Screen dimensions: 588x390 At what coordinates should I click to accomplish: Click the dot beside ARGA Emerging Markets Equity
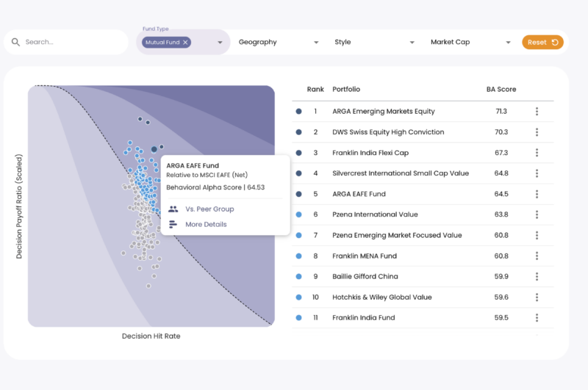(x=299, y=111)
